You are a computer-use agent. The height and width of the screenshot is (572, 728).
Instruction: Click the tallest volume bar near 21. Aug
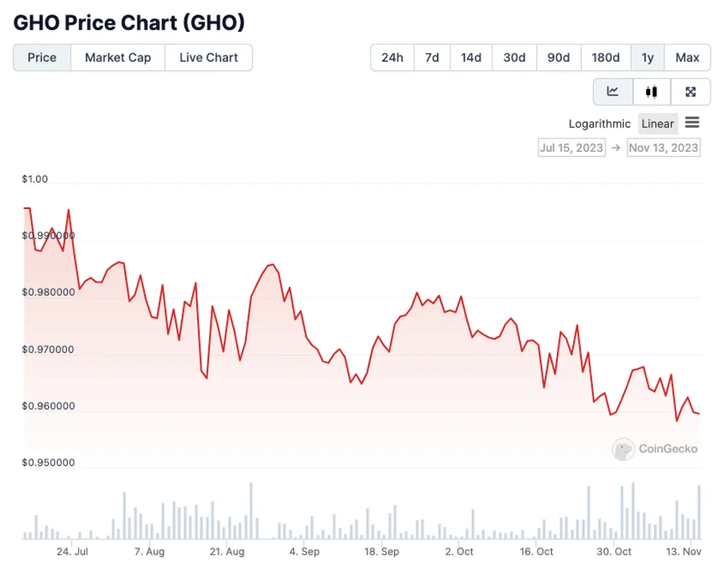coord(251,511)
